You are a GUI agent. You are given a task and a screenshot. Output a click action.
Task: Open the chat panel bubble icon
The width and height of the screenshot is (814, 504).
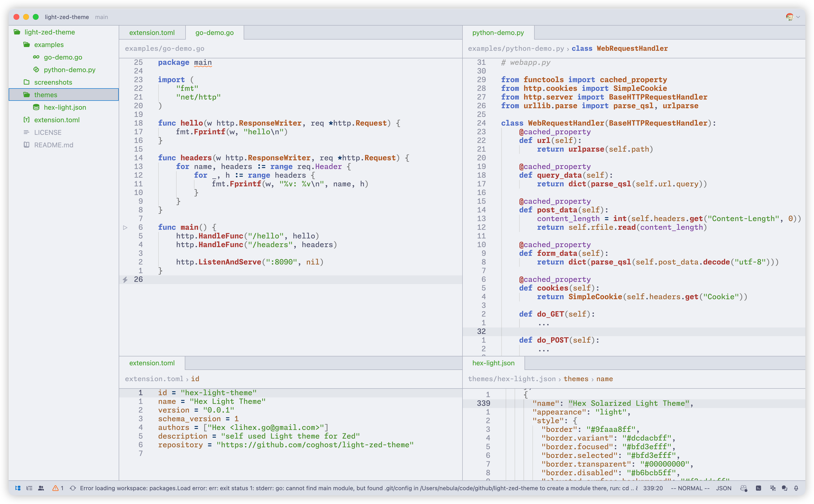tap(784, 488)
